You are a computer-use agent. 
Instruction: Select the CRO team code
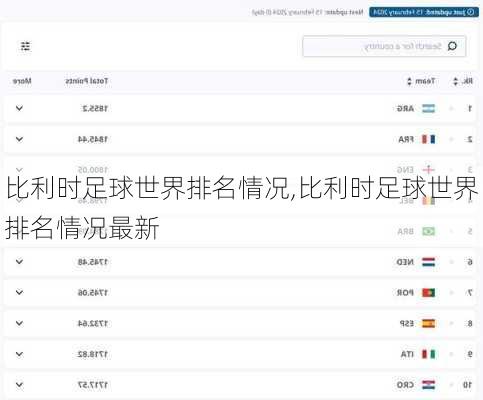[x=405, y=385]
